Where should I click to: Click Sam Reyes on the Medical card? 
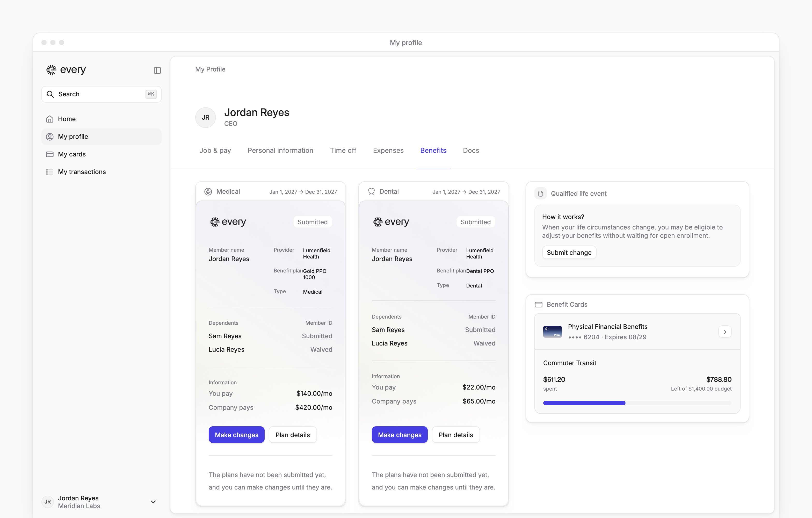coord(225,336)
